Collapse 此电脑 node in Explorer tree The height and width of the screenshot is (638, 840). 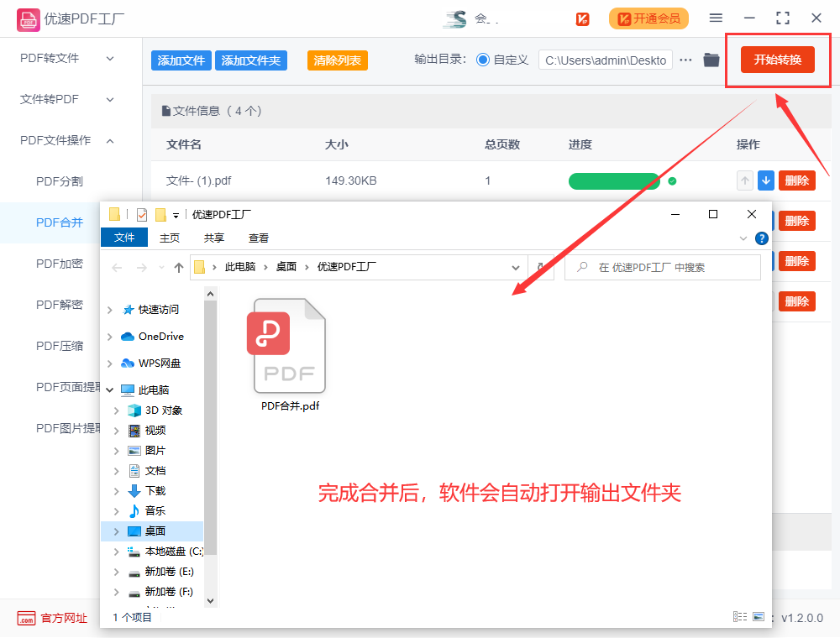(110, 390)
